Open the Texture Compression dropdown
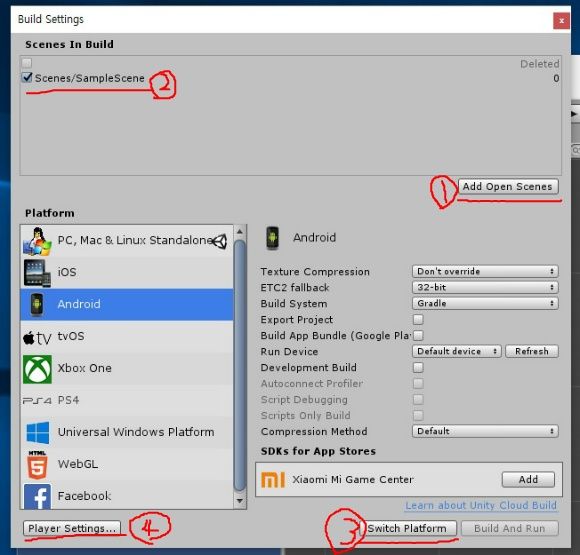 (485, 271)
